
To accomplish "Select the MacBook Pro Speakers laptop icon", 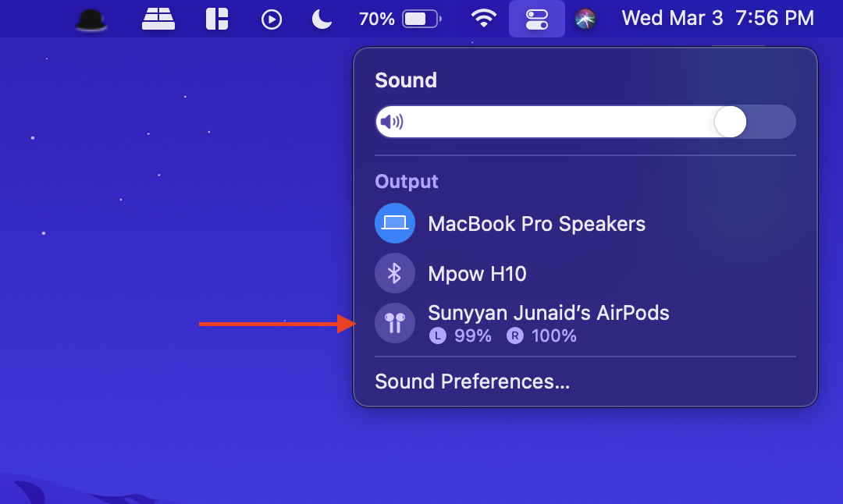I will [x=395, y=223].
